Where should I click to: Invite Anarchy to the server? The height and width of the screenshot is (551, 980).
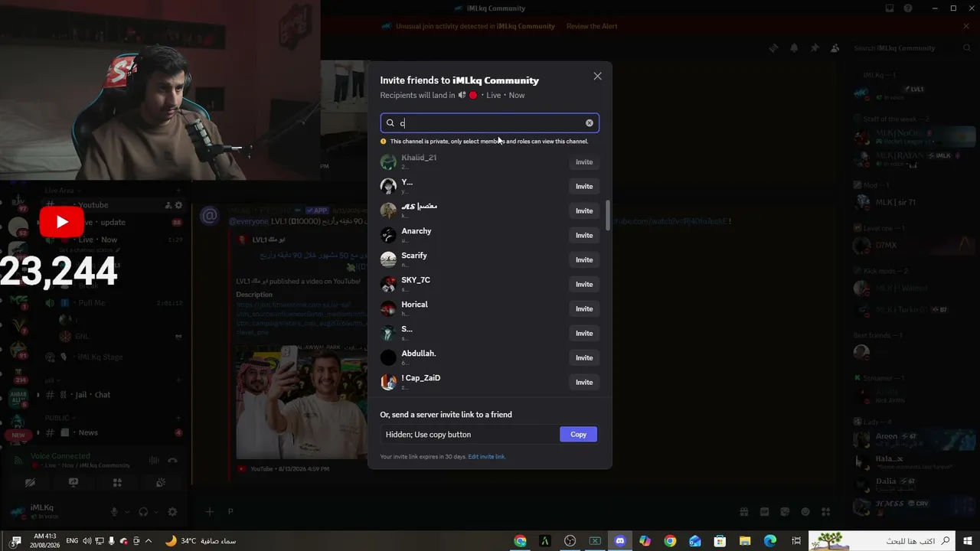pyautogui.click(x=584, y=236)
